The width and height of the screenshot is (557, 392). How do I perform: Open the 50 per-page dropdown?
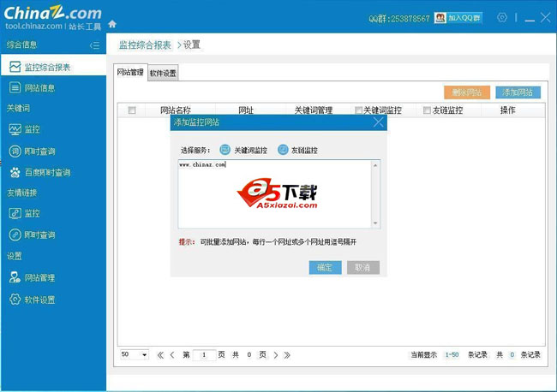(134, 354)
